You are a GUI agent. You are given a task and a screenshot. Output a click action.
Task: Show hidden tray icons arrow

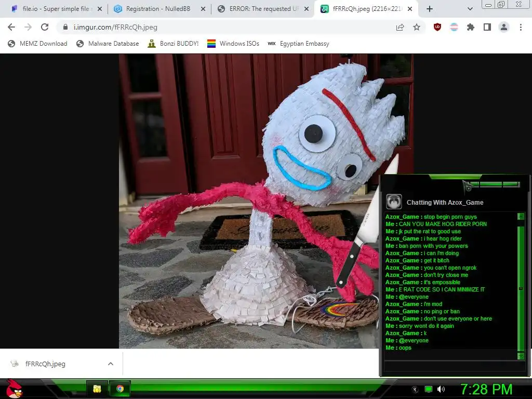click(x=415, y=390)
